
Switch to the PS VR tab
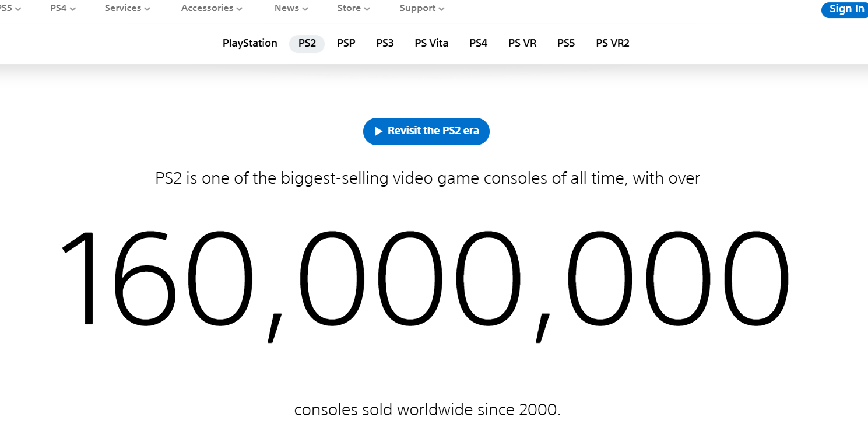[x=522, y=43]
